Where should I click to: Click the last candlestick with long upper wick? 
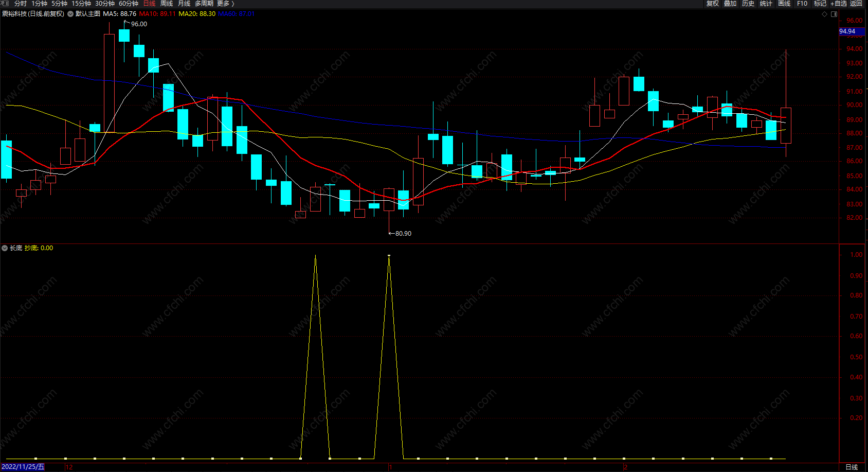786,125
